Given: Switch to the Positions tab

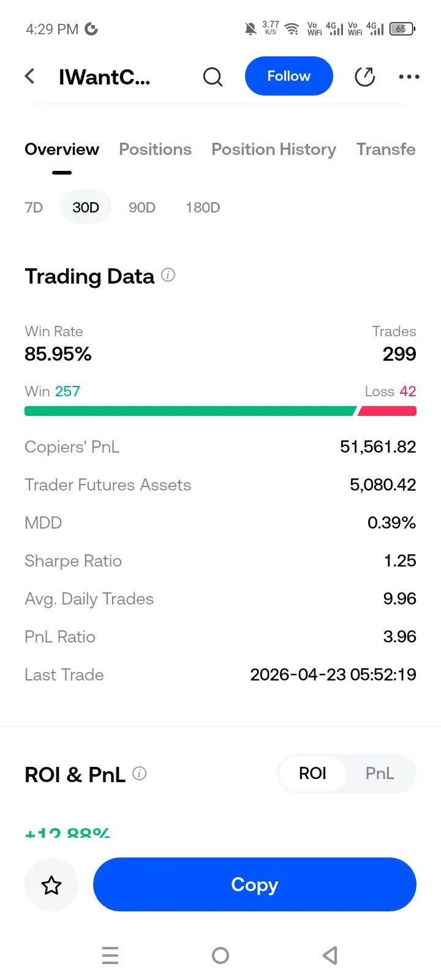Looking at the screenshot, I should (155, 149).
